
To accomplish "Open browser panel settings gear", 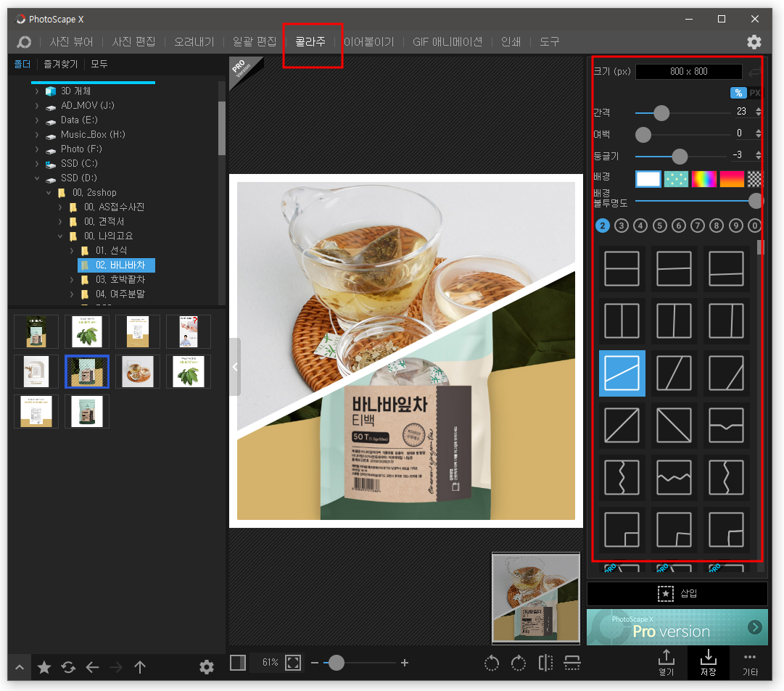I will point(207,667).
